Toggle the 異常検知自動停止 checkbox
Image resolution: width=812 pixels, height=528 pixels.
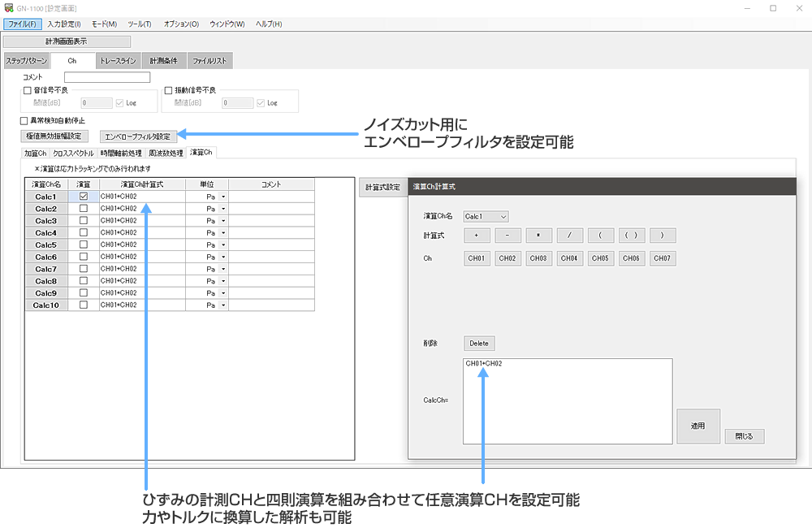[x=24, y=120]
